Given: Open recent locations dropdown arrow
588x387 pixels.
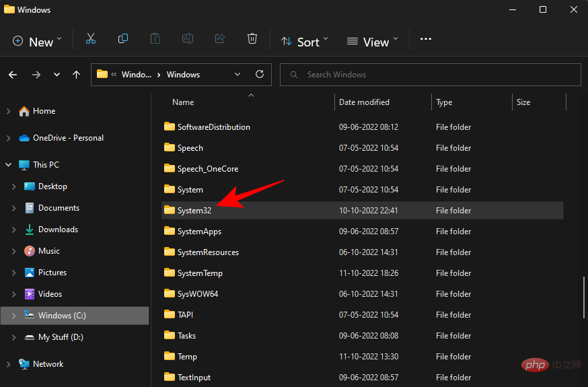Looking at the screenshot, I should (x=57, y=75).
